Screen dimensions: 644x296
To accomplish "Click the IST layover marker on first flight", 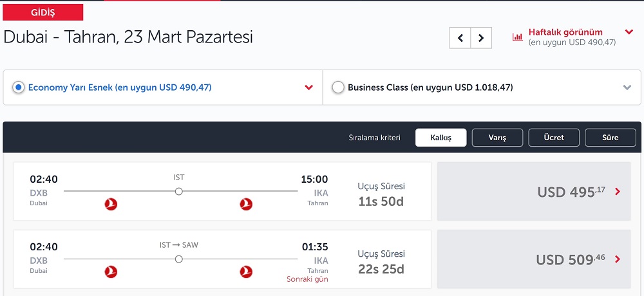I will tap(178, 191).
